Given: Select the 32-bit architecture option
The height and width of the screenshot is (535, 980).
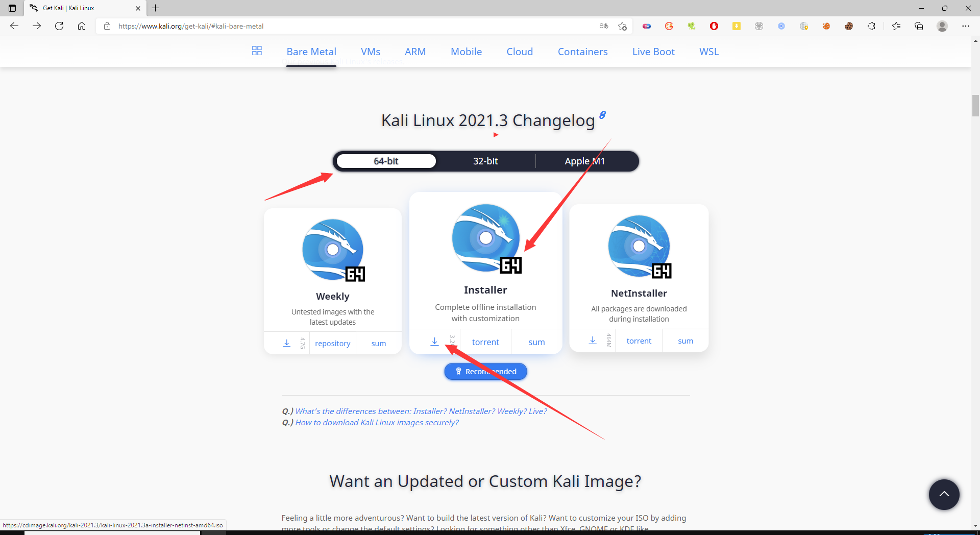Looking at the screenshot, I should tap(485, 161).
